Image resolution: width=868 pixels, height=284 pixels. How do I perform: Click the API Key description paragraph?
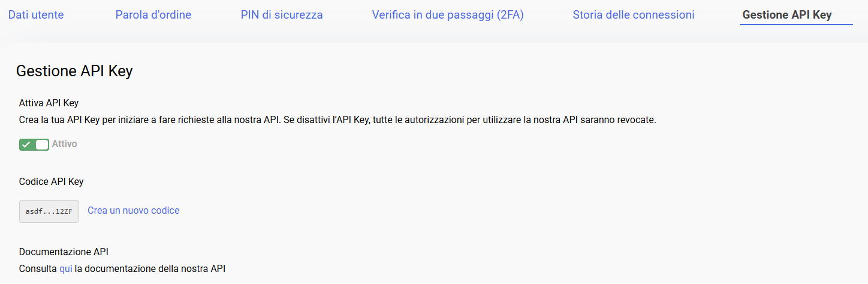337,120
